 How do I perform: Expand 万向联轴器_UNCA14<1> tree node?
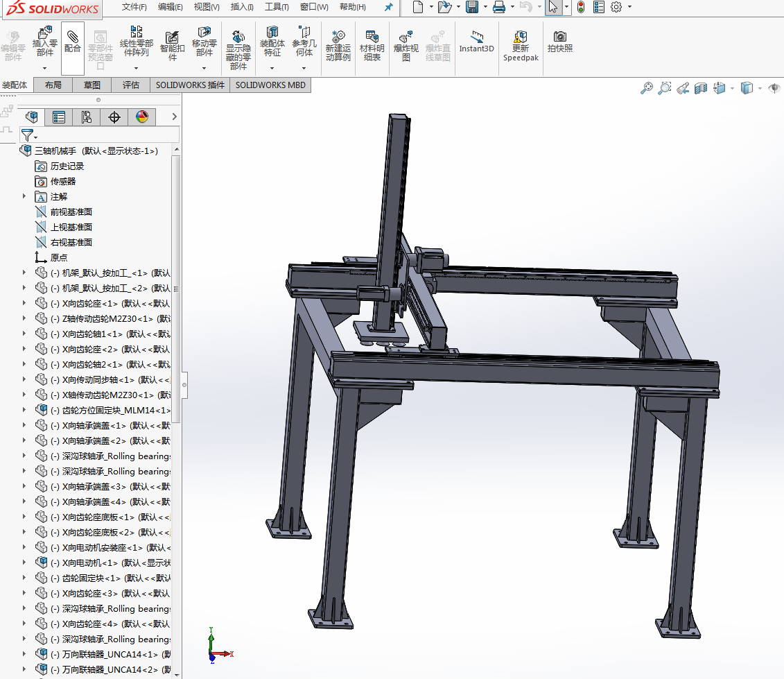(x=24, y=654)
